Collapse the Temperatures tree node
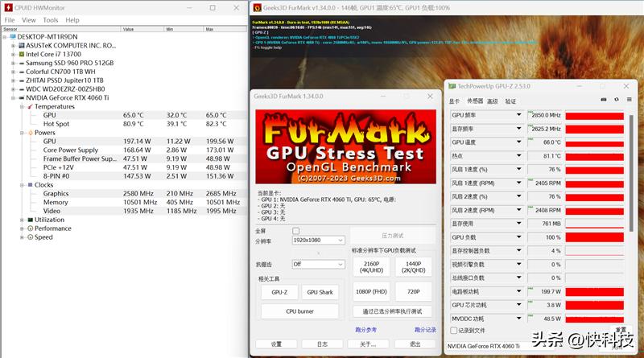Screen dimensions: 644x358 click(22, 107)
